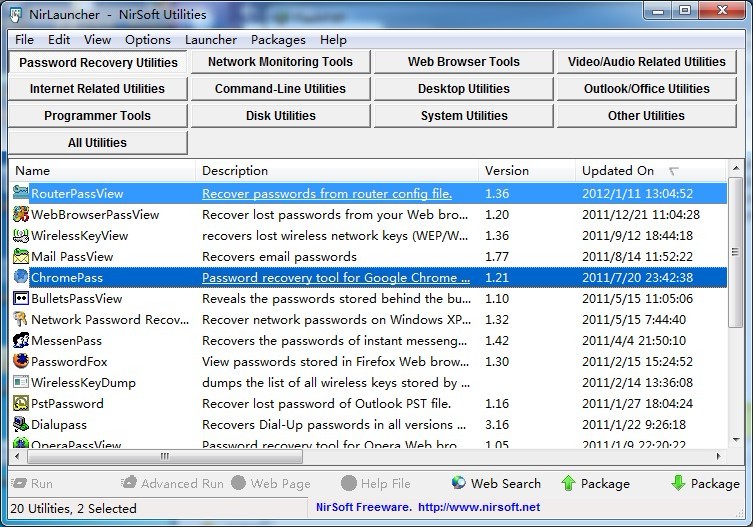Show the All Utilities category
Viewport: 753px width, 527px height.
[97, 143]
